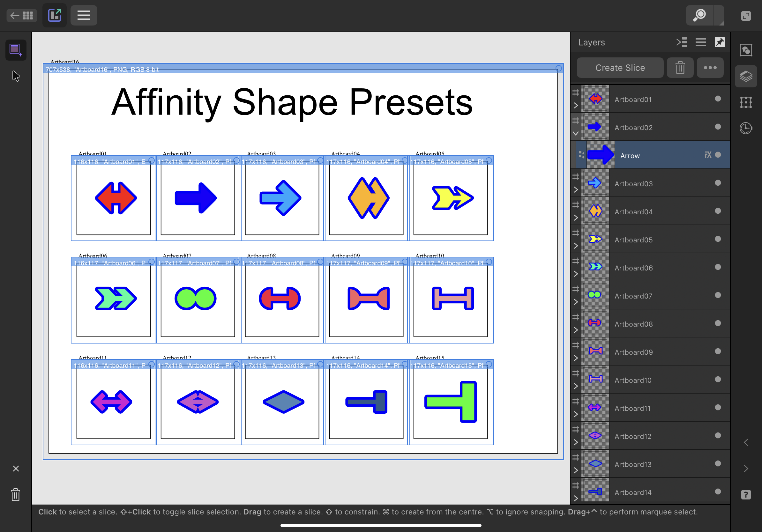
Task: Expand the Artboard03 layer
Action: point(576,190)
